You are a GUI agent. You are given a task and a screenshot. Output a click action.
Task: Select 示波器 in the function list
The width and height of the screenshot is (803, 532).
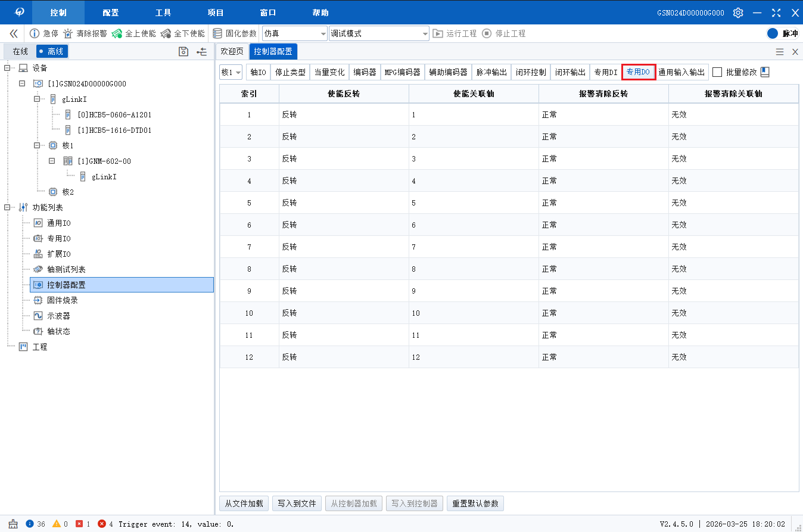tap(58, 316)
